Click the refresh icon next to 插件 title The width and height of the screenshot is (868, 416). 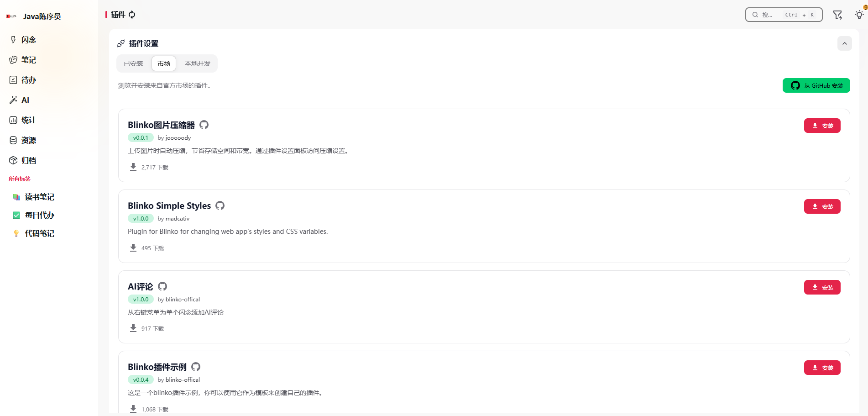(132, 15)
